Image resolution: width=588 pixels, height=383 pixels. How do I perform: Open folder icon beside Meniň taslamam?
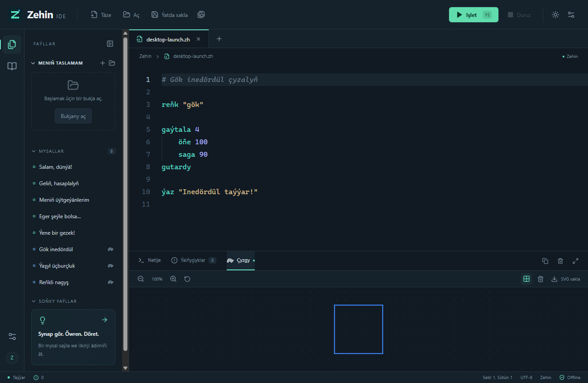tap(112, 63)
